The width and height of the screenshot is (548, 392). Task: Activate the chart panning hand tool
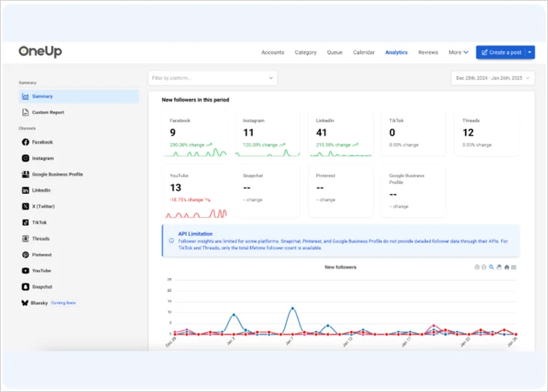pyautogui.click(x=499, y=267)
